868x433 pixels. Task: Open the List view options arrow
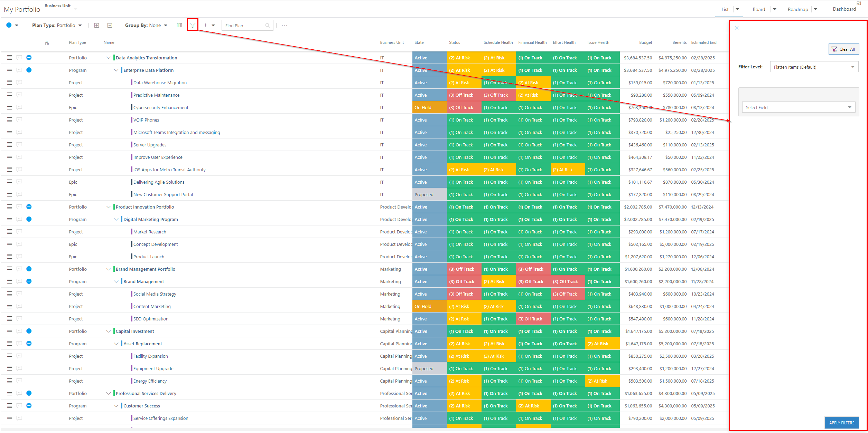pyautogui.click(x=737, y=9)
